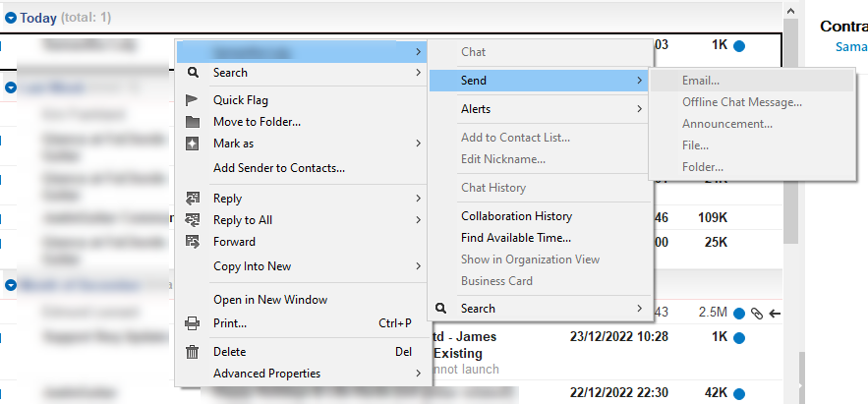Click the Forward message icon

pos(193,242)
